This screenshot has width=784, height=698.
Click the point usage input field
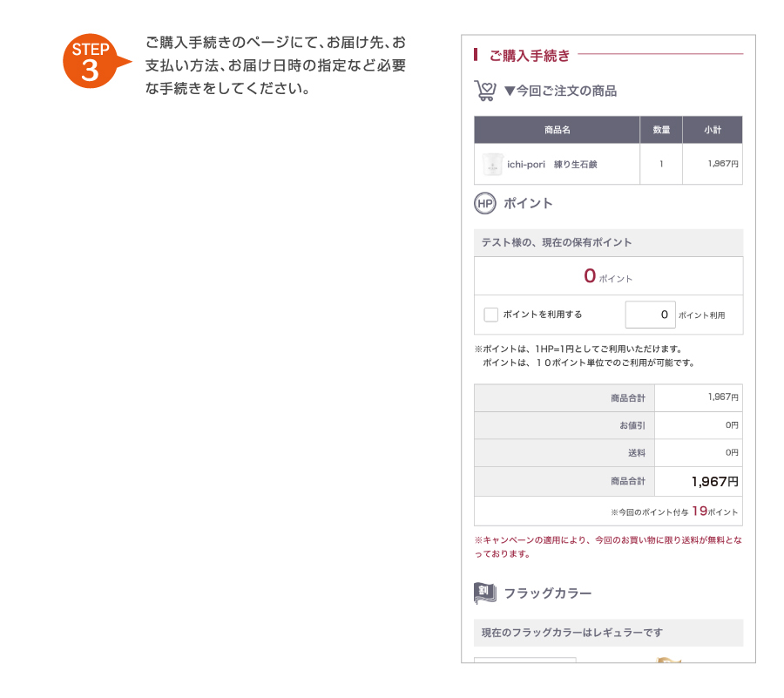[650, 315]
